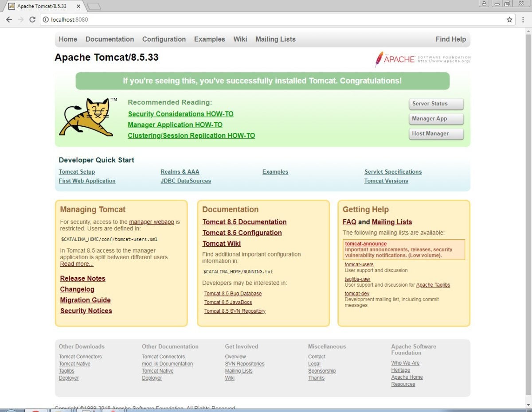
Task: Open Apache Home link
Action: pyautogui.click(x=407, y=377)
